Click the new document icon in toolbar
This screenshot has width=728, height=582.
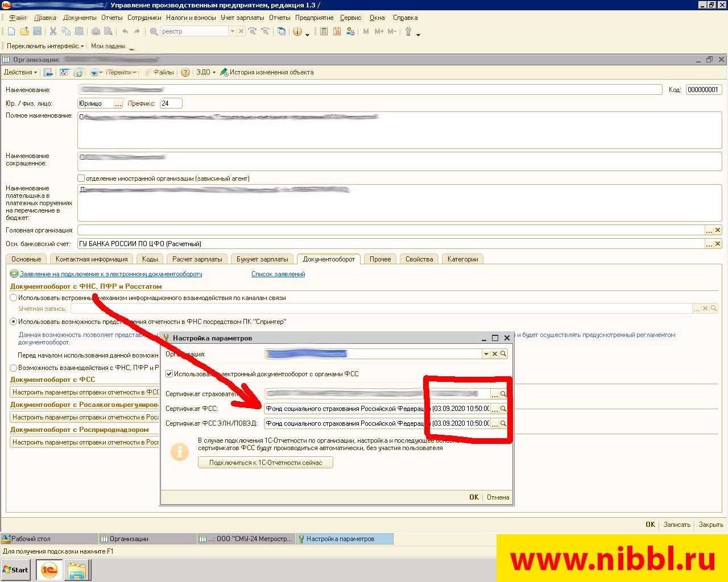(11, 31)
